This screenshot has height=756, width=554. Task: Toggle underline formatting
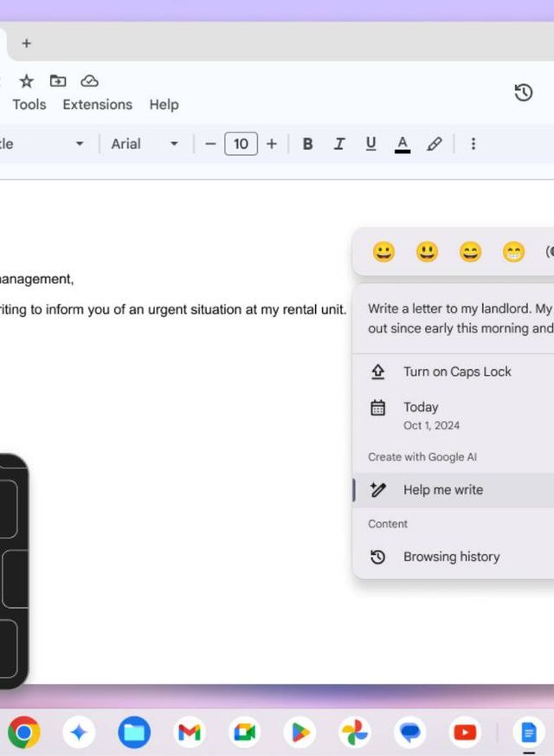pyautogui.click(x=370, y=144)
